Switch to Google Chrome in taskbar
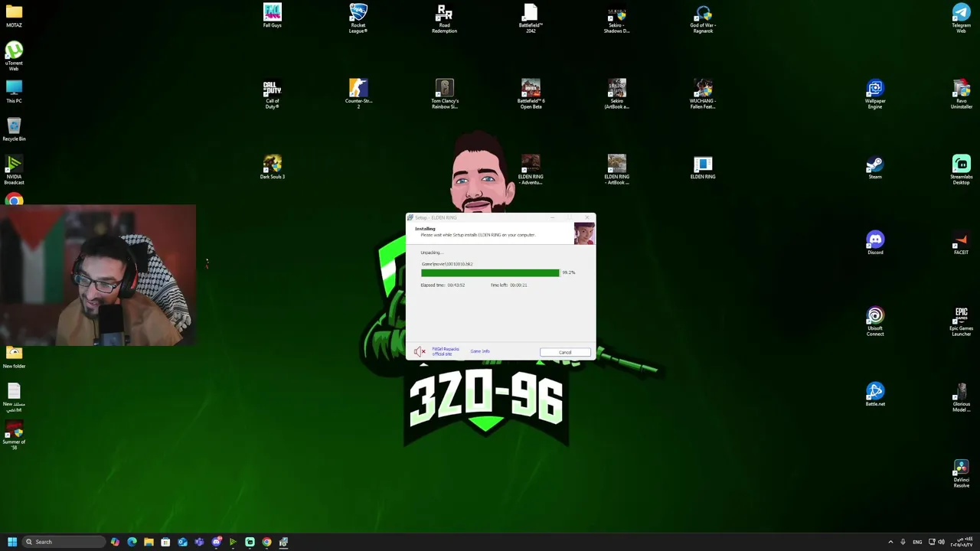The image size is (980, 551). pyautogui.click(x=266, y=542)
